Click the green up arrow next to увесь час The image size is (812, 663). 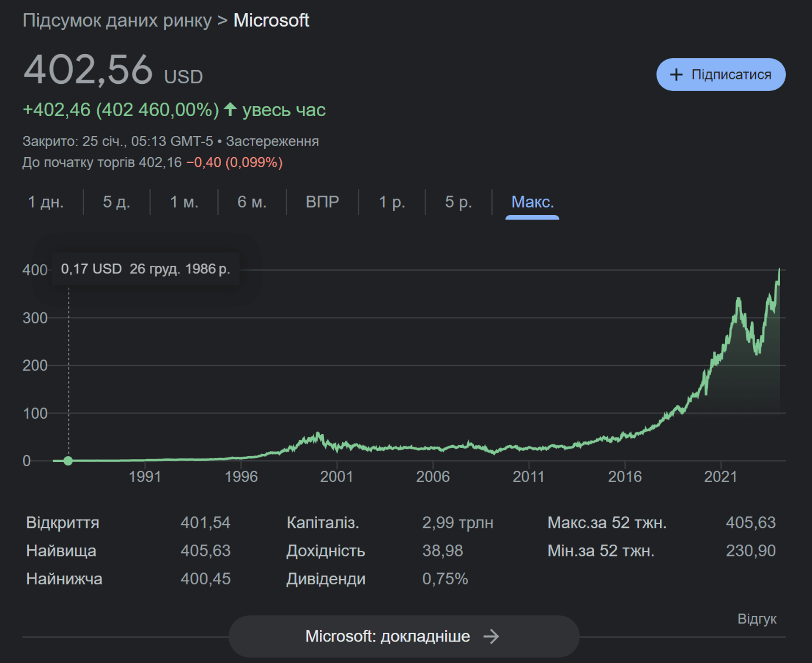pos(230,110)
